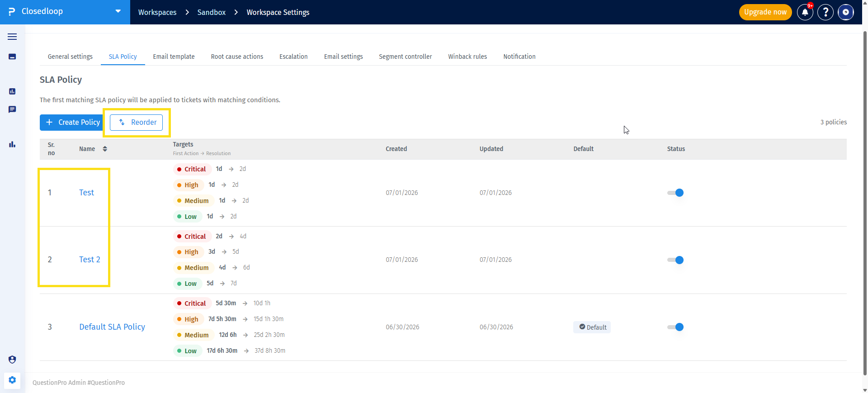This screenshot has height=393, width=868.
Task: Open the notifications bell icon
Action: click(805, 12)
